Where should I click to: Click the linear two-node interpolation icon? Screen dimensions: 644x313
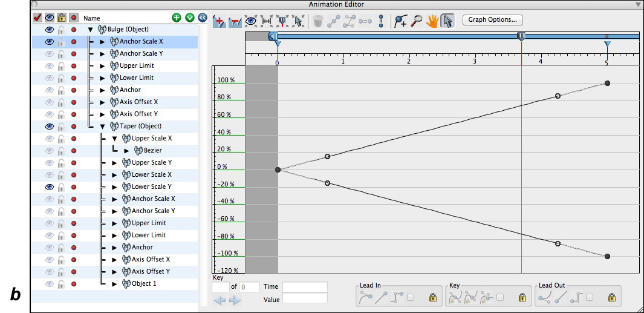pyautogui.click(x=334, y=21)
